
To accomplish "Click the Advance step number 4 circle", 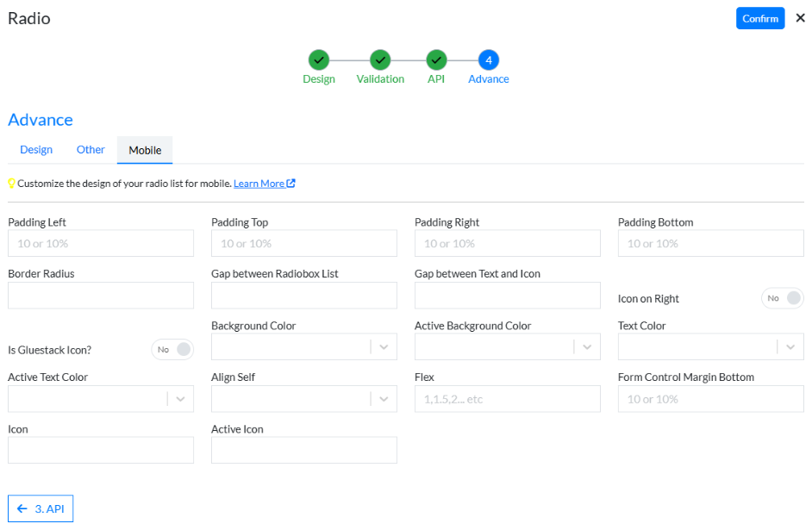I will coord(489,60).
